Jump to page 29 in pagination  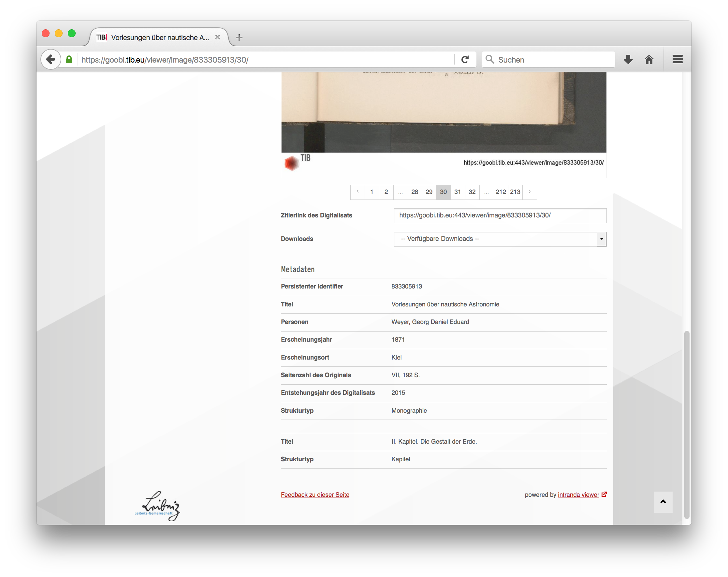429,192
